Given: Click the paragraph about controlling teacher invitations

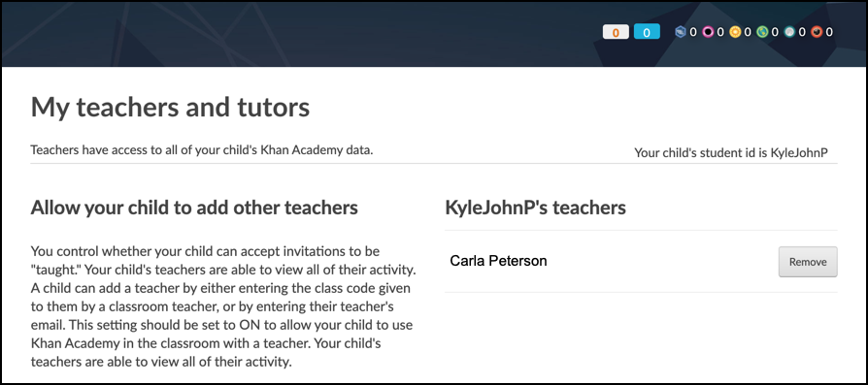Looking at the screenshot, I should point(223,307).
